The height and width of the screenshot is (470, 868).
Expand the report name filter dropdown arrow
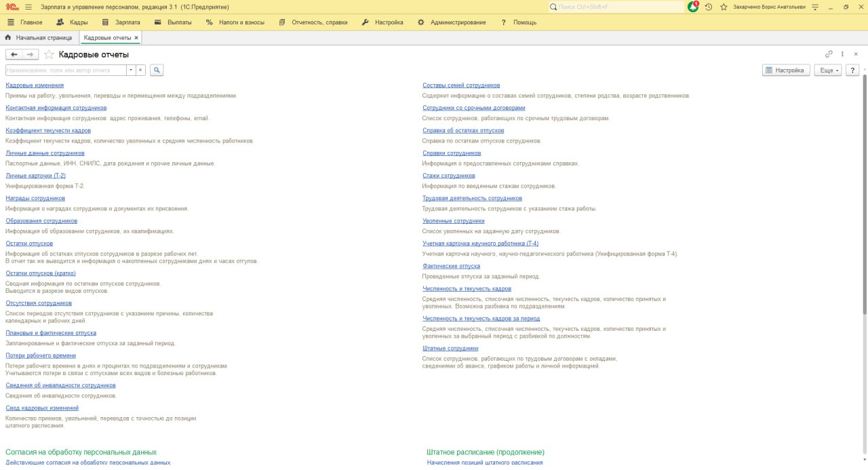(x=129, y=70)
